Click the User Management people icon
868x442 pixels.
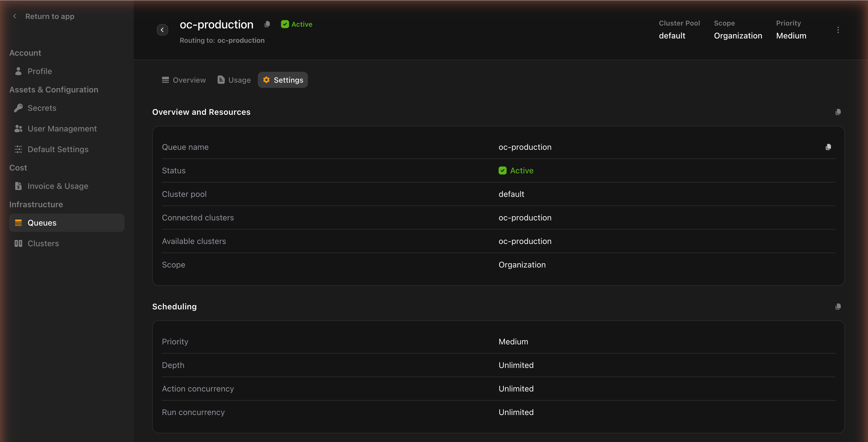point(18,129)
